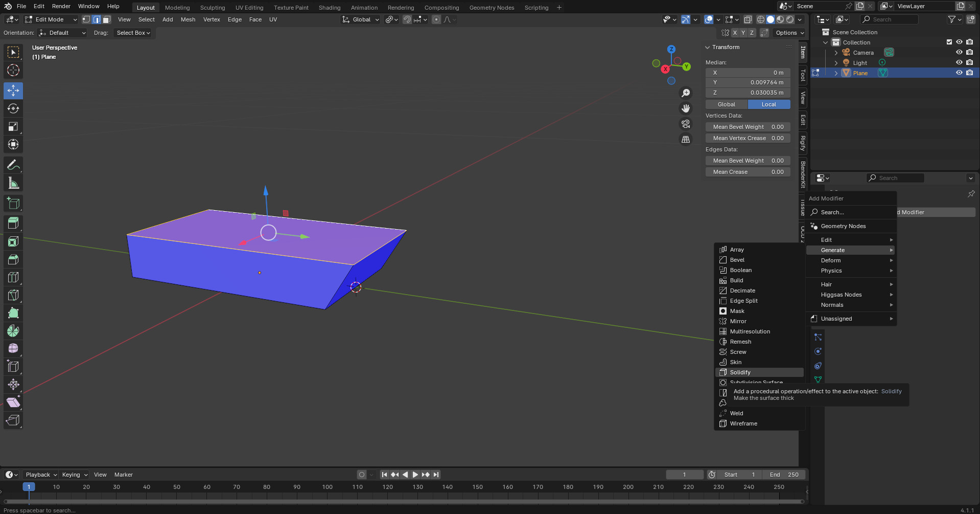
Task: Open the Select Box drag dropdown
Action: tap(133, 33)
